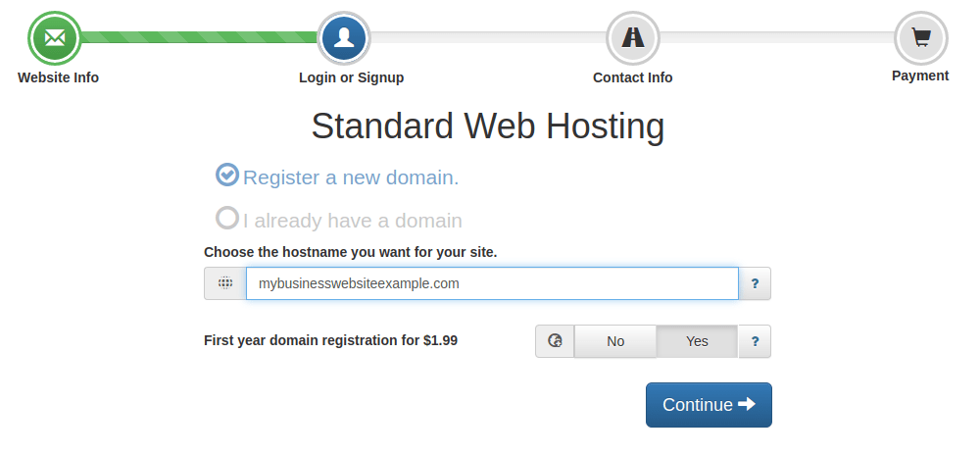The width and height of the screenshot is (980, 454).
Task: Go to the Payment step label
Action: pos(920,76)
